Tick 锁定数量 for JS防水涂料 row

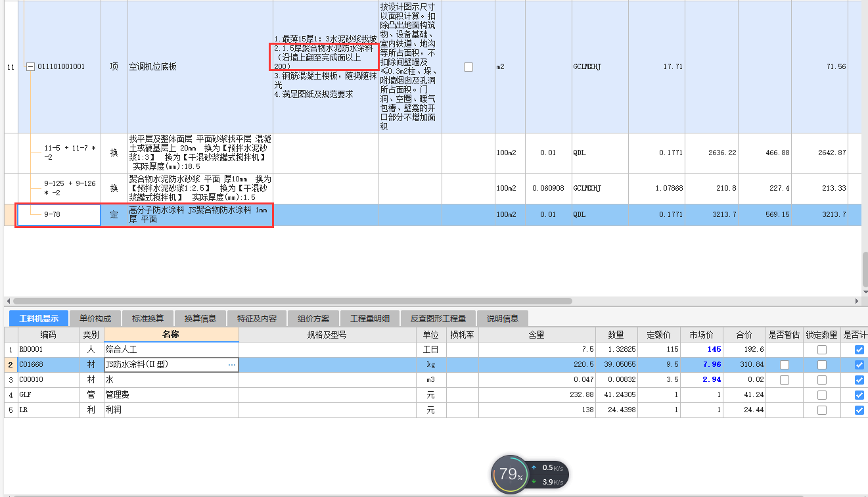point(822,364)
